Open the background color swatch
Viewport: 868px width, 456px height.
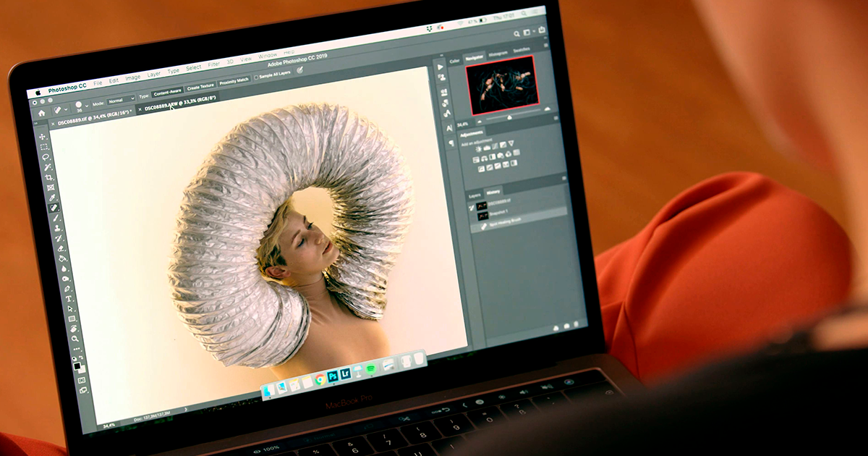[82, 371]
